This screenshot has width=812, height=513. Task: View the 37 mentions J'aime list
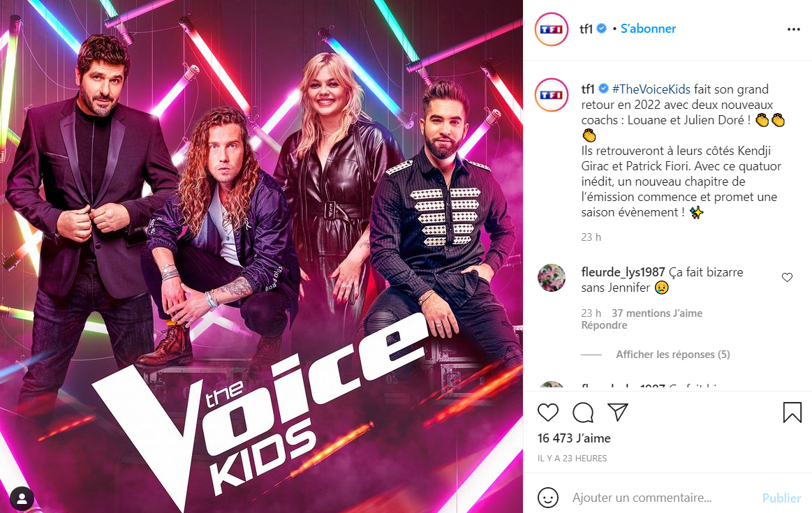[657, 313]
